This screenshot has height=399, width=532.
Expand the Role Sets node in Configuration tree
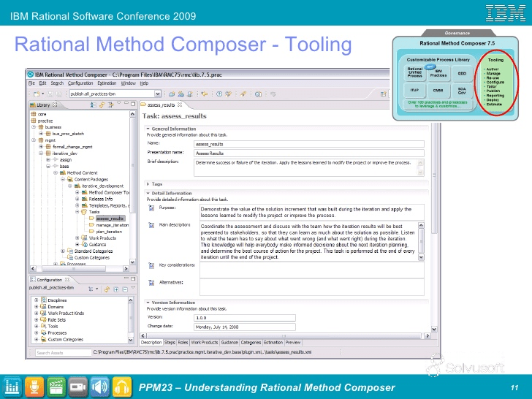pyautogui.click(x=37, y=320)
